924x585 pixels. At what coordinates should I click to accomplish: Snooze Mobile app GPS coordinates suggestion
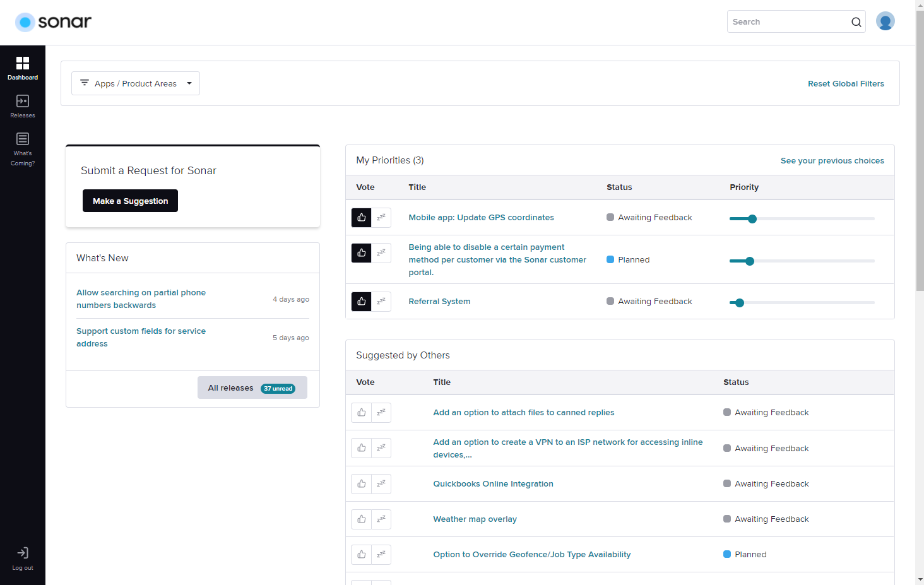click(x=381, y=218)
